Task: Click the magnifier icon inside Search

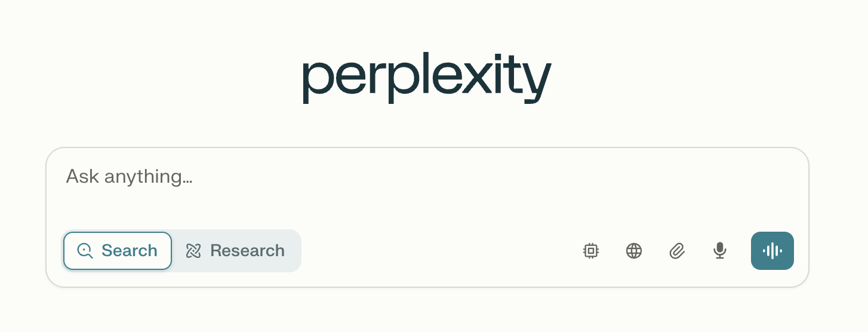Action: pyautogui.click(x=85, y=251)
